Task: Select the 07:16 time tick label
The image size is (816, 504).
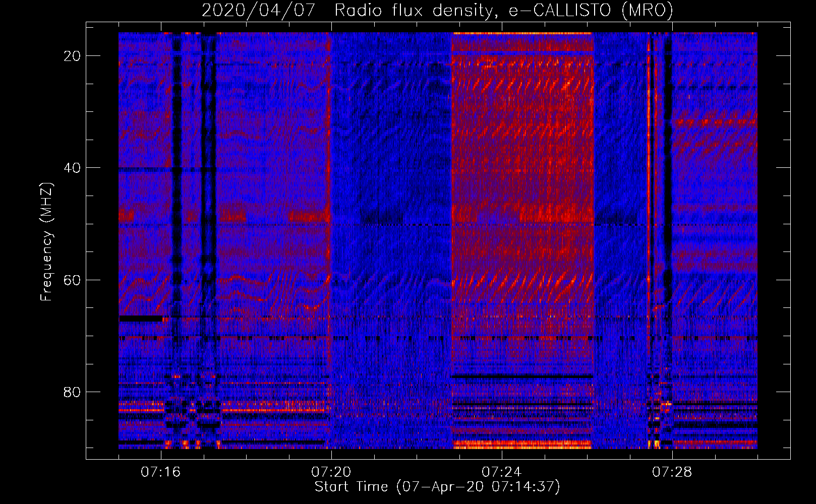Action: [161, 472]
